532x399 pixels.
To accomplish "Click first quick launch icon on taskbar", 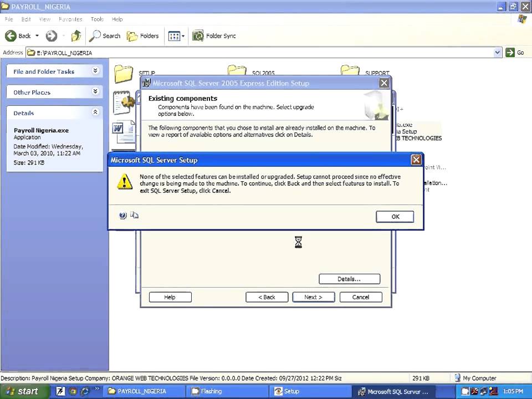I will pyautogui.click(x=60, y=392).
